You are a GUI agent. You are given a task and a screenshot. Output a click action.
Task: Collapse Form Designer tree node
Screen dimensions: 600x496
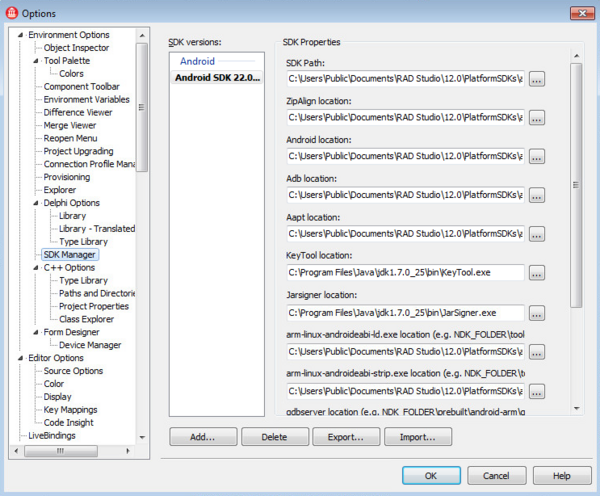(36, 332)
